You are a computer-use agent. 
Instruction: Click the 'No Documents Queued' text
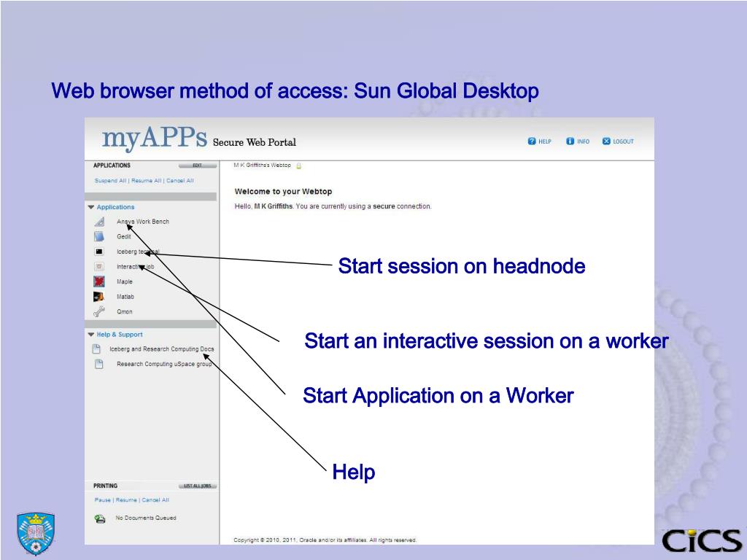(146, 518)
